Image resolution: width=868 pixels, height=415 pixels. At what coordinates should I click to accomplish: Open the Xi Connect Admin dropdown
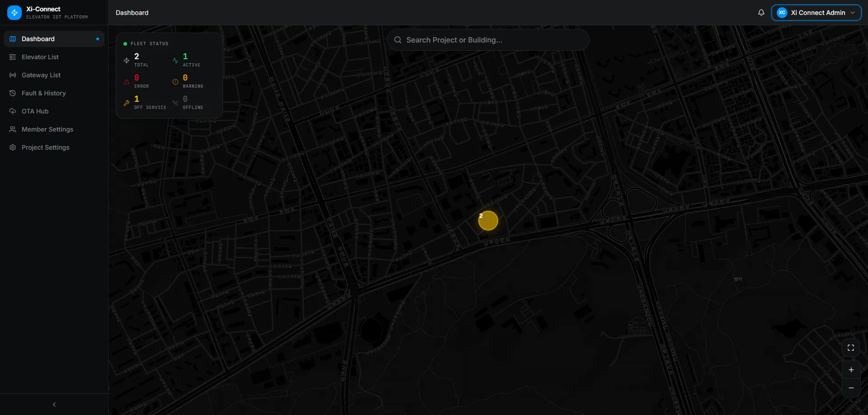click(x=852, y=13)
